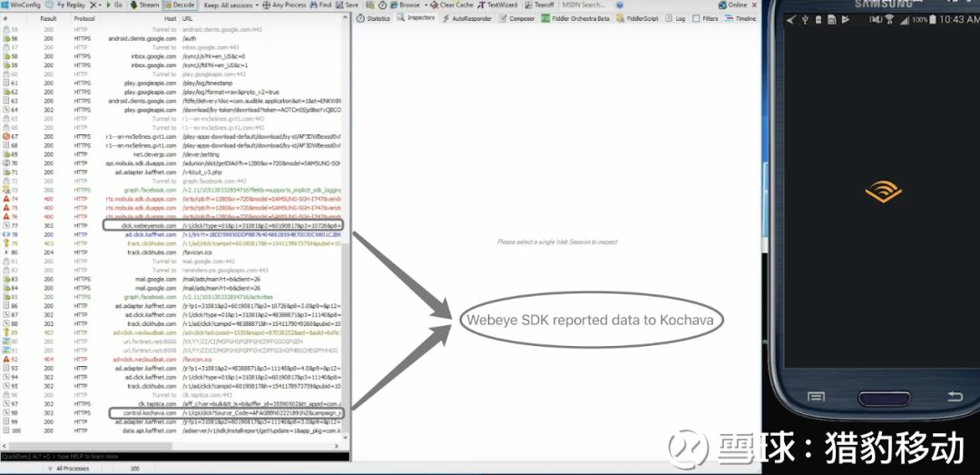Viewport: 980px width, 475px height.
Task: Click the scroll-up arrow of session list
Action: coord(347,19)
